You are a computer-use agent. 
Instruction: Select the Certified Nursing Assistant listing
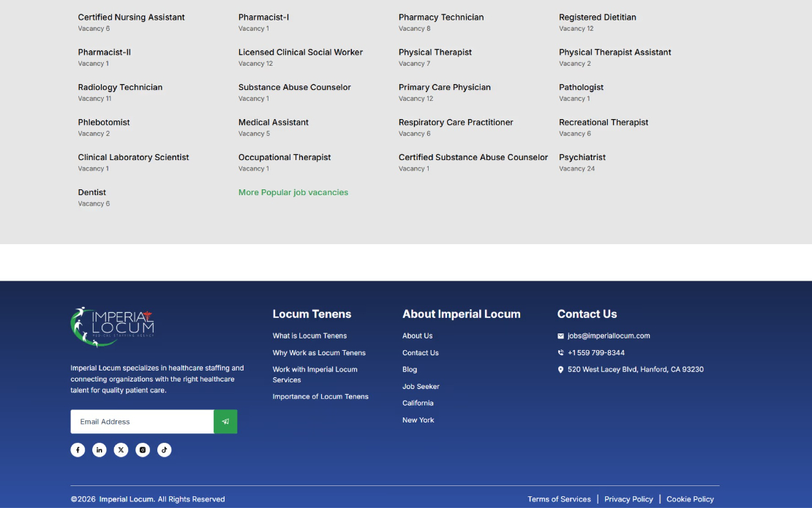(132, 18)
